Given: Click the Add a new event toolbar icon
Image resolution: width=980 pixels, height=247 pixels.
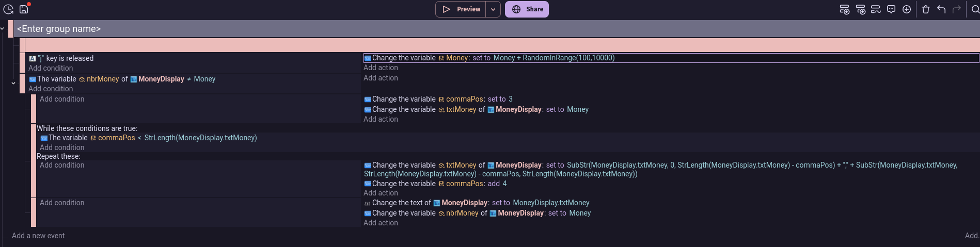Looking at the screenshot, I should [x=845, y=9].
